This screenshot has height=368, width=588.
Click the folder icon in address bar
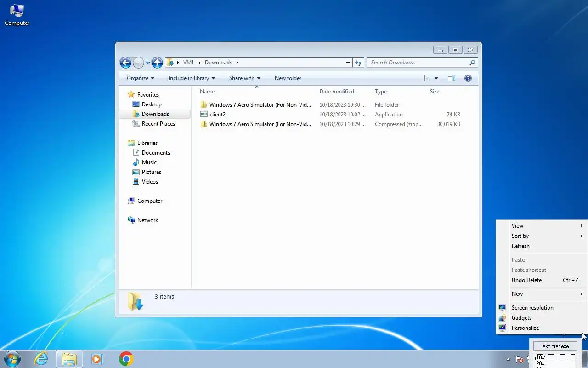coord(170,63)
